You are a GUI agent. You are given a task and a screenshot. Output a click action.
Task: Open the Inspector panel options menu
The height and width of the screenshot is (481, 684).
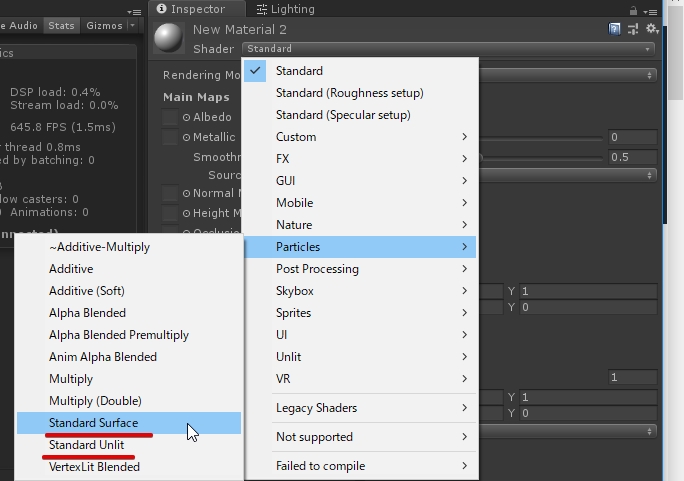[650, 12]
